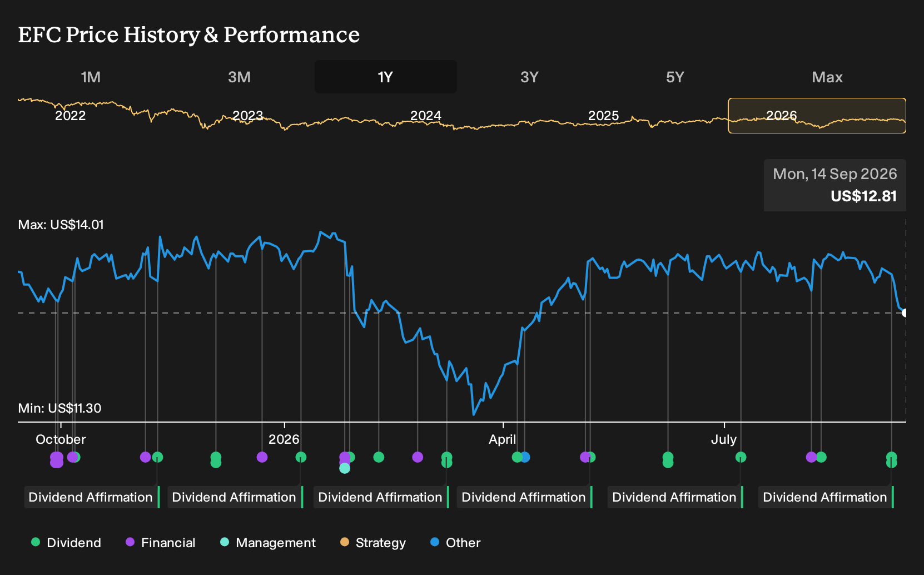Click the US$12.81 price value

point(864,196)
